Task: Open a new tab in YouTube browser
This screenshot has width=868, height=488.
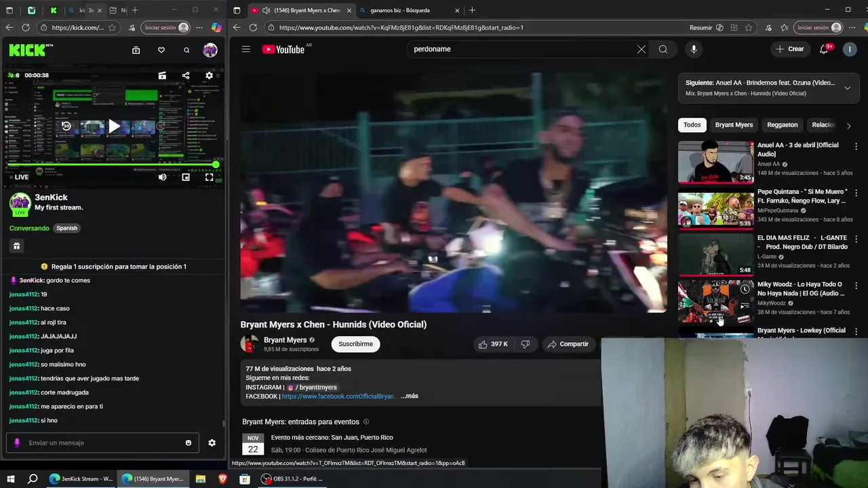Action: coord(472,10)
